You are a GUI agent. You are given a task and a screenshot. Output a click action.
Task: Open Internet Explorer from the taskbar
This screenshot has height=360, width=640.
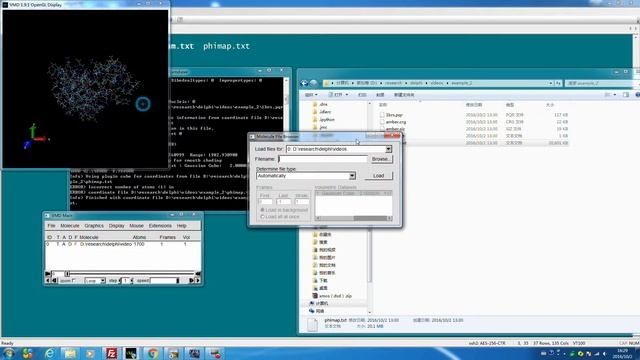(49, 353)
